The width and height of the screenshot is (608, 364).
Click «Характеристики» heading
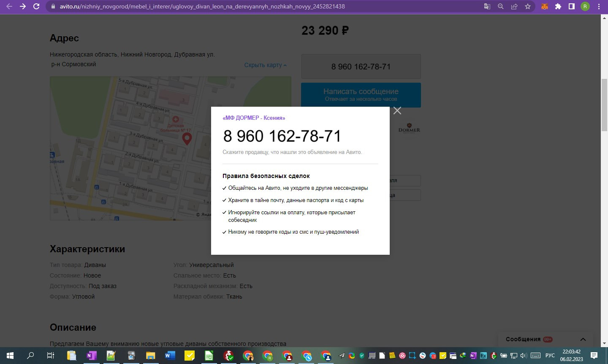point(87,249)
